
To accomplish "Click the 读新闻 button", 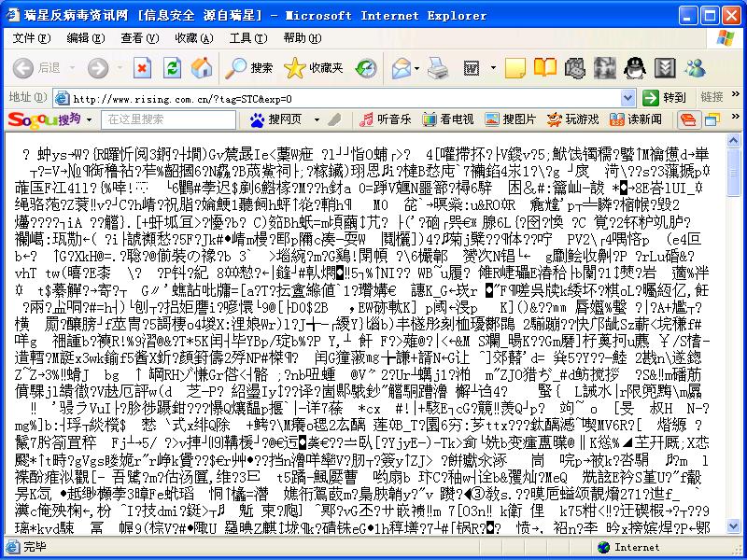I will 636,119.
